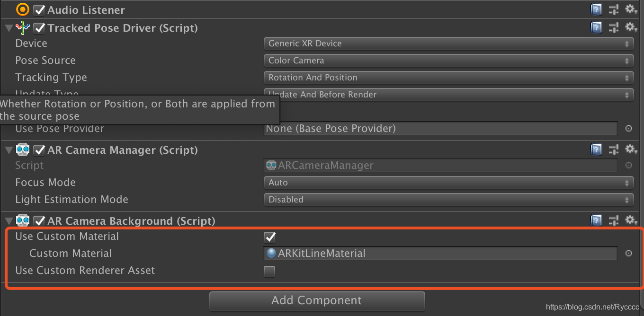644x316 pixels.
Task: Collapse the AR Camera Manager component foldout
Action: tap(9, 150)
